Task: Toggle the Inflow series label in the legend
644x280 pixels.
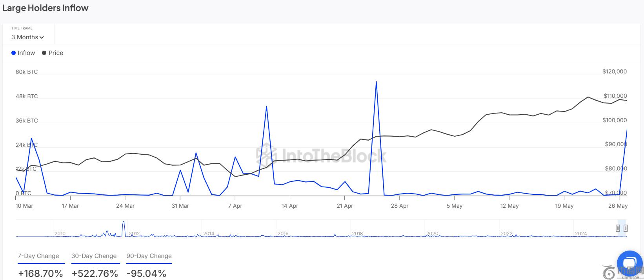Action: pos(26,53)
